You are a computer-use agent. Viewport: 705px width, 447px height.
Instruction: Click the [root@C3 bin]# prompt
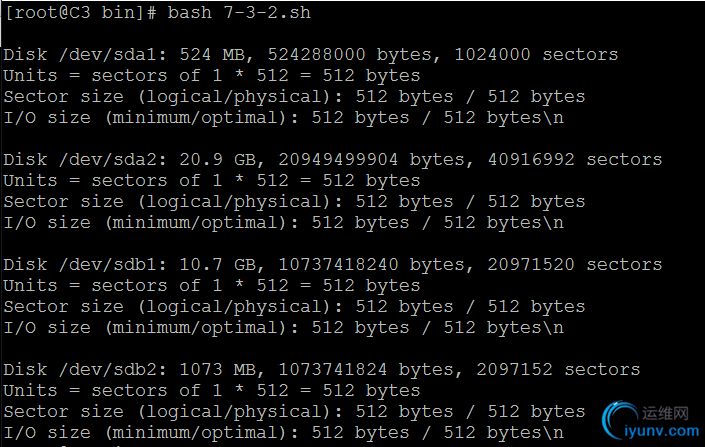(81, 13)
